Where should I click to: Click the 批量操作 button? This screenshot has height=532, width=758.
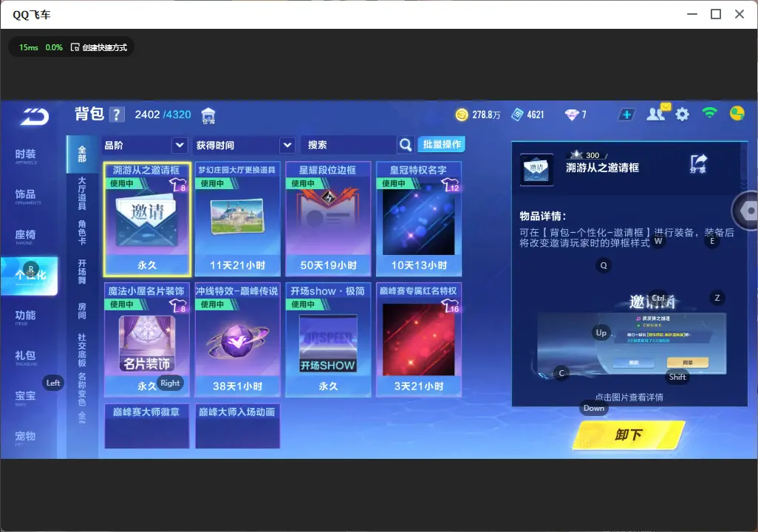(x=441, y=144)
